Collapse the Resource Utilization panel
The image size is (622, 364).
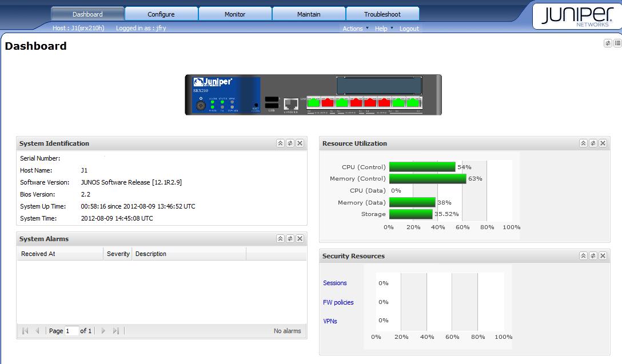(583, 143)
